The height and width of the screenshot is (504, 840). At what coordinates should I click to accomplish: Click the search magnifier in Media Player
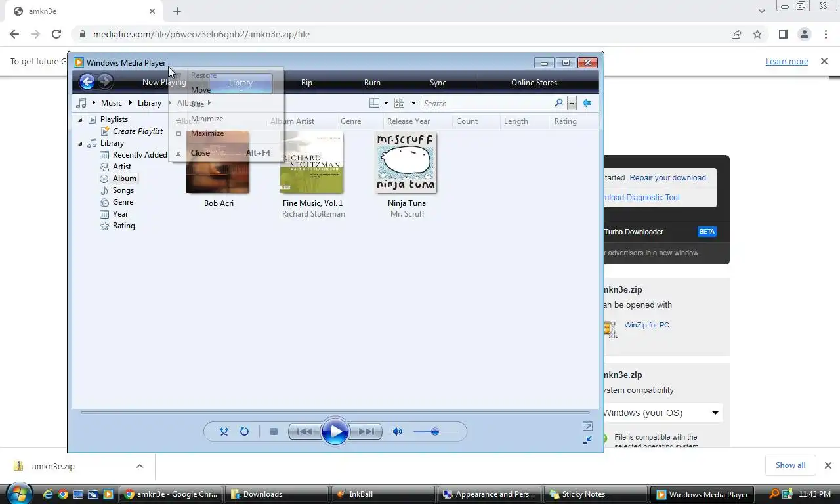click(558, 103)
